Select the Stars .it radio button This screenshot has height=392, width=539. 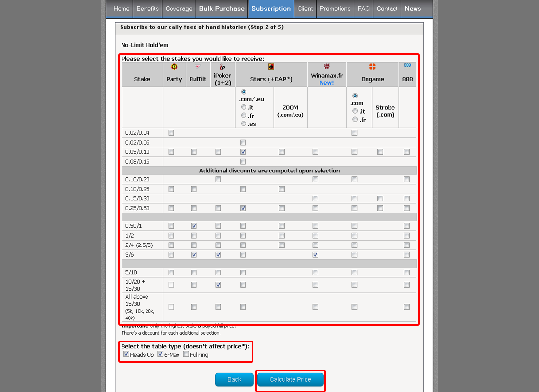pyautogui.click(x=244, y=107)
